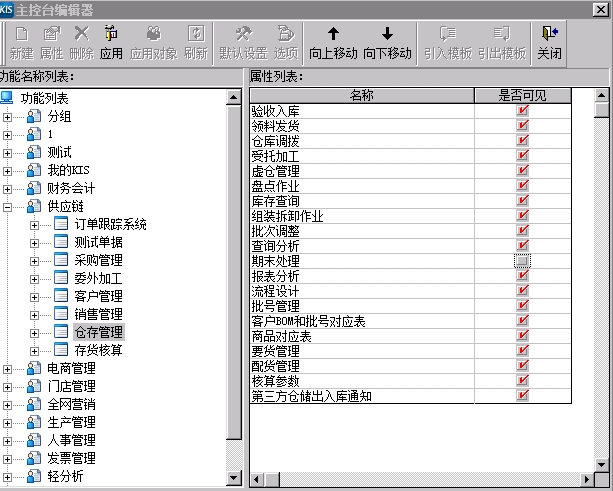The image size is (613, 491).
Task: Select 采购管理 in the tree
Action: pyautogui.click(x=99, y=260)
